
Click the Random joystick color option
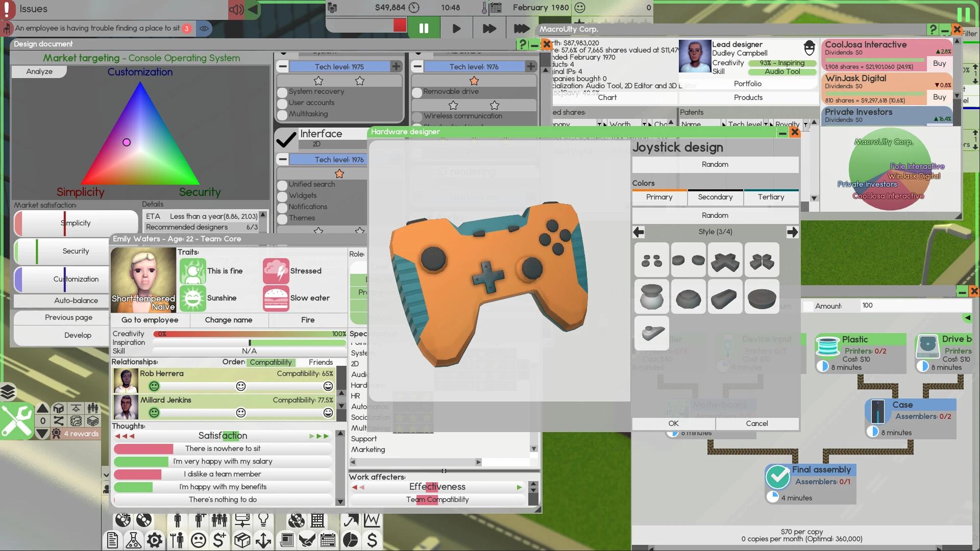click(714, 215)
